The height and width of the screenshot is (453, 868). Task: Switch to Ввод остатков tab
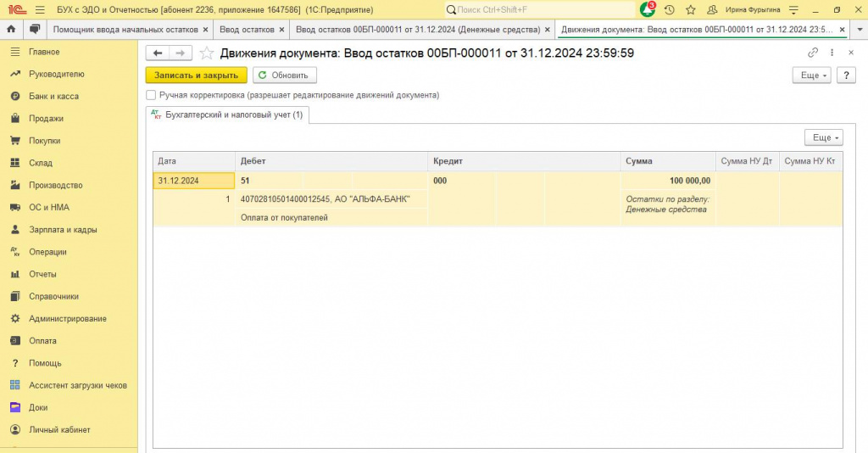coord(247,30)
